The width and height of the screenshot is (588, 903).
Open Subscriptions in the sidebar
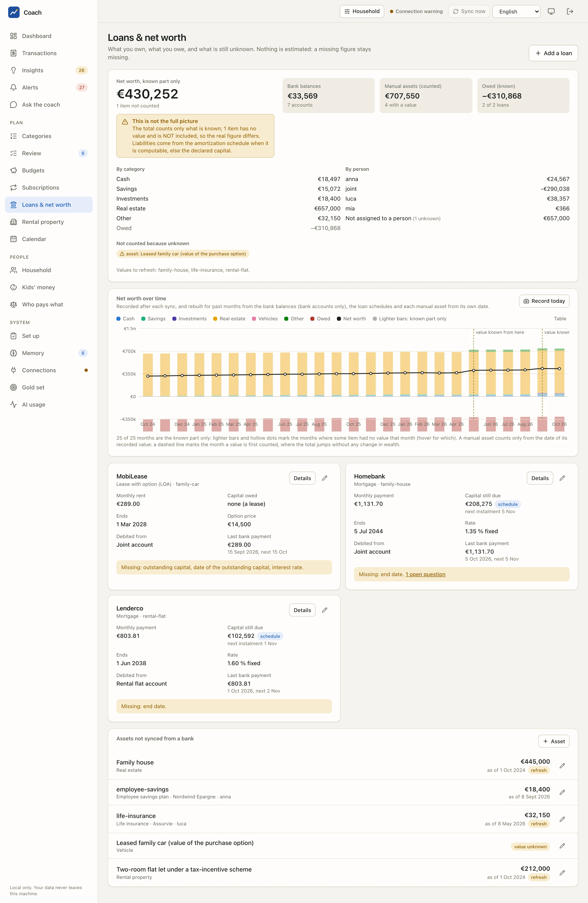pos(49,187)
